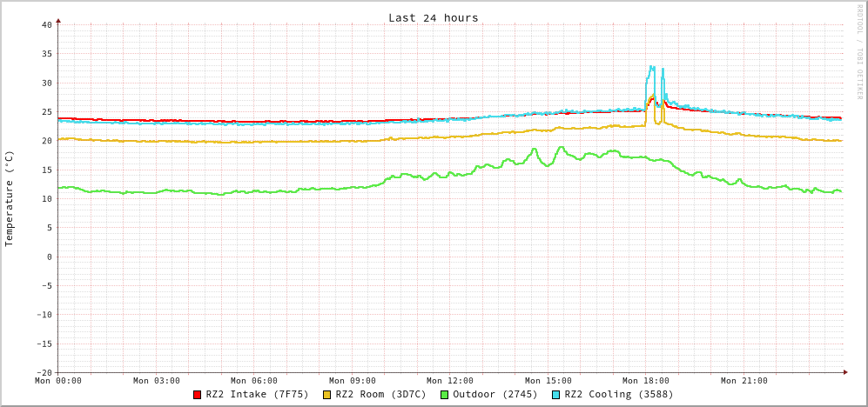Click the "Mon 21:00" time axis label
Image resolution: width=868 pixels, height=407 pixels.
744,381
